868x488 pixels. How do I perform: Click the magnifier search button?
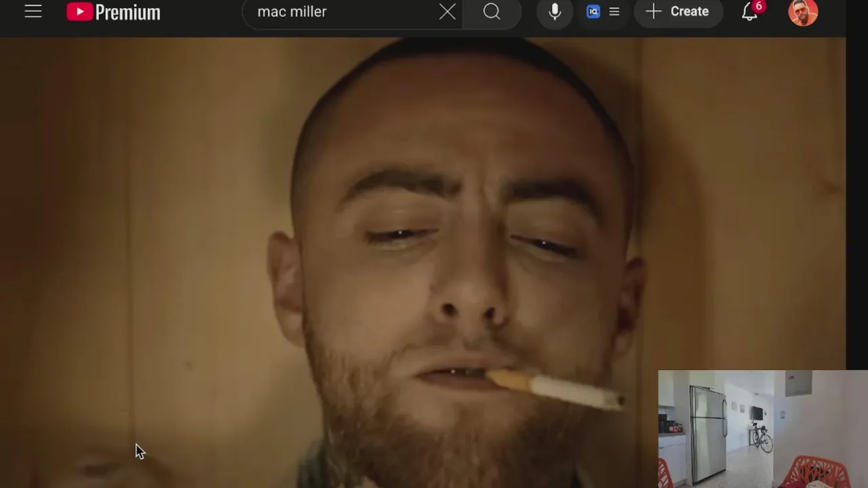pyautogui.click(x=492, y=12)
